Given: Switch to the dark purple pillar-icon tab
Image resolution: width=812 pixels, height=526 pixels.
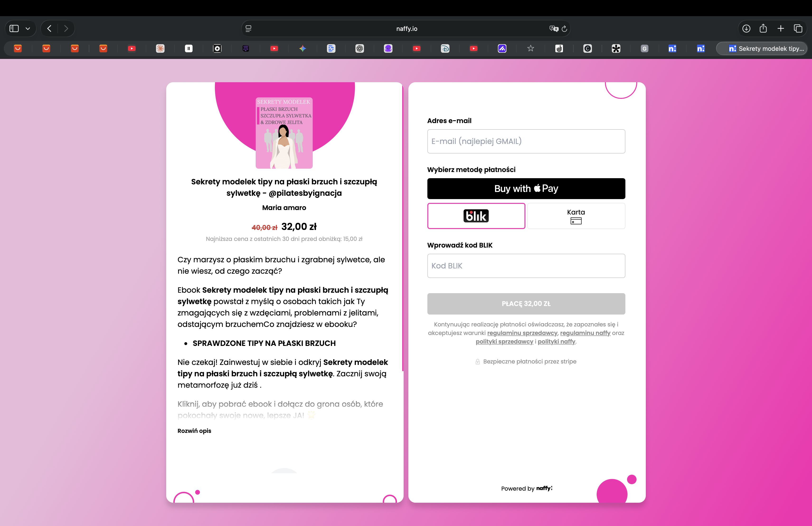Looking at the screenshot, I should point(246,48).
